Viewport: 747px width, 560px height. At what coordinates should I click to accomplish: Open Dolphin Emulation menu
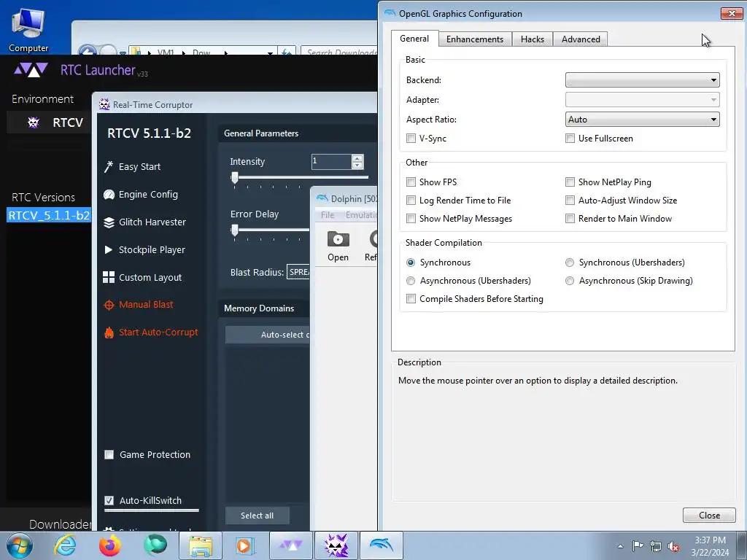pos(360,215)
